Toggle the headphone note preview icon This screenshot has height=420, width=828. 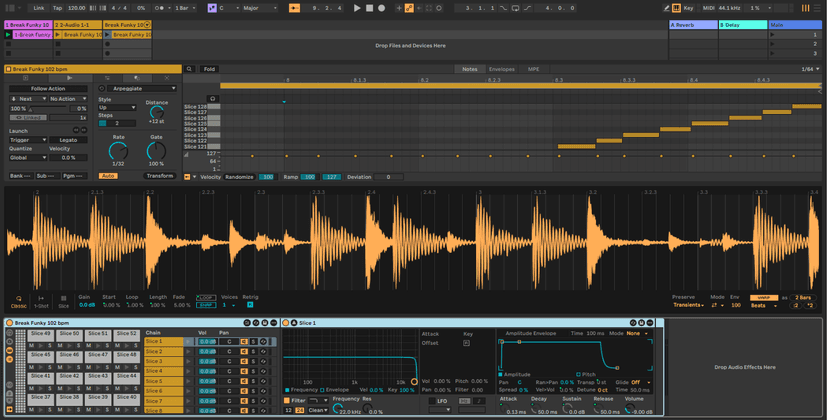tap(212, 98)
